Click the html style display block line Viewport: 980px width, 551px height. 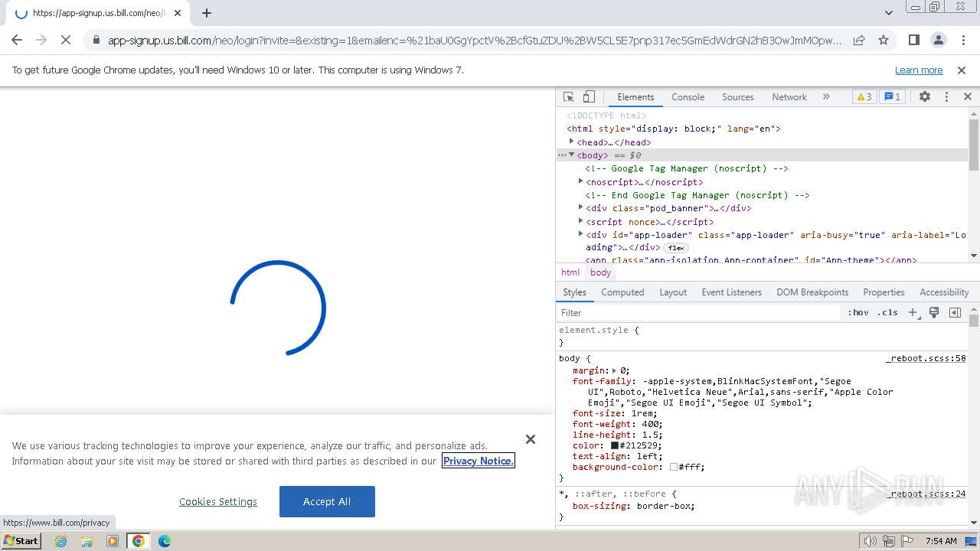tap(674, 129)
